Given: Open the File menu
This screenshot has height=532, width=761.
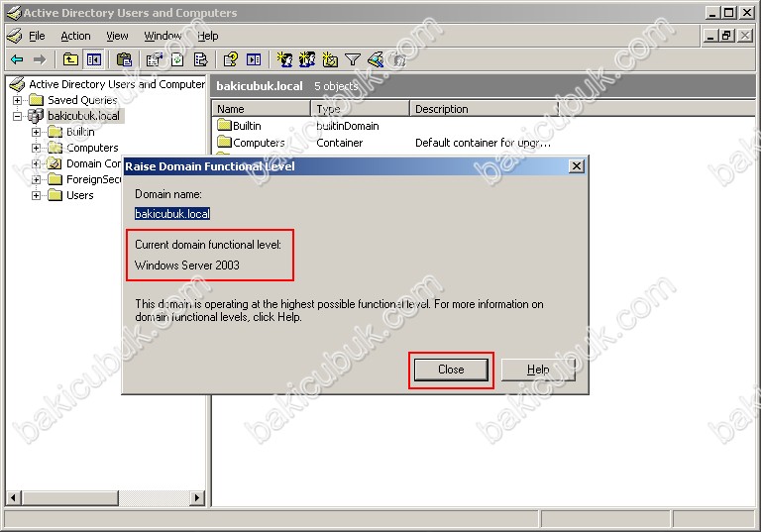Looking at the screenshot, I should tap(37, 36).
